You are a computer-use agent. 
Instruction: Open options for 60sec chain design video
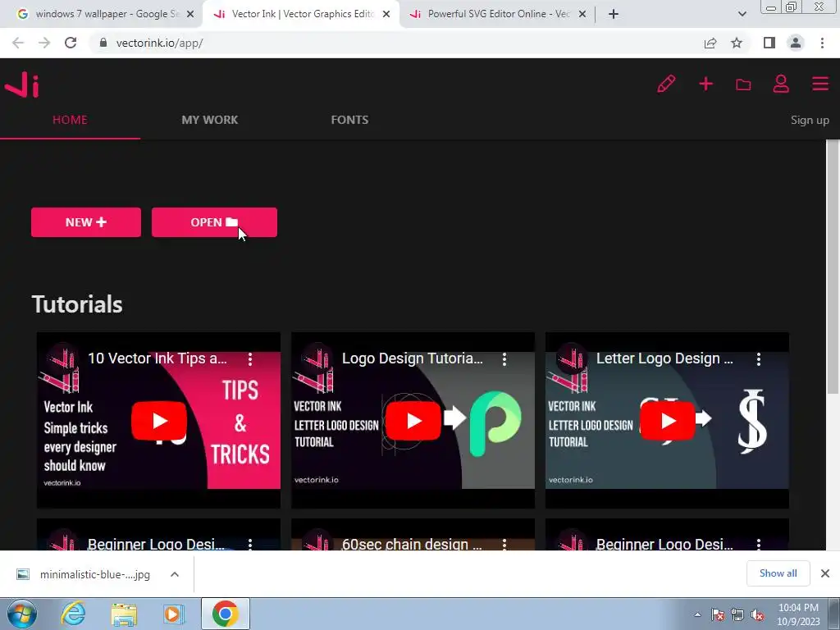[x=504, y=545]
